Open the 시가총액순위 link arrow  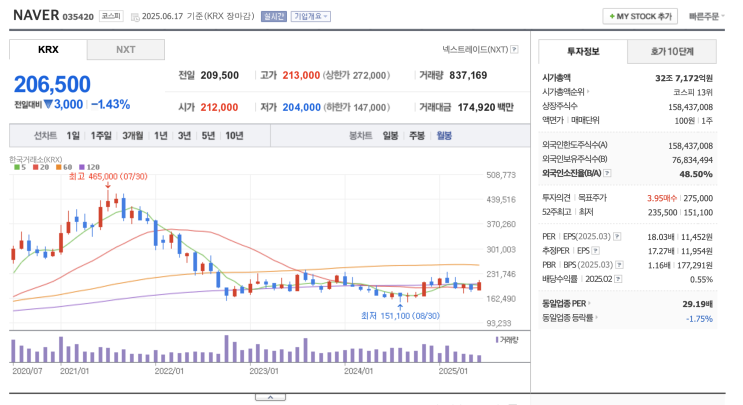pyautogui.click(x=588, y=92)
